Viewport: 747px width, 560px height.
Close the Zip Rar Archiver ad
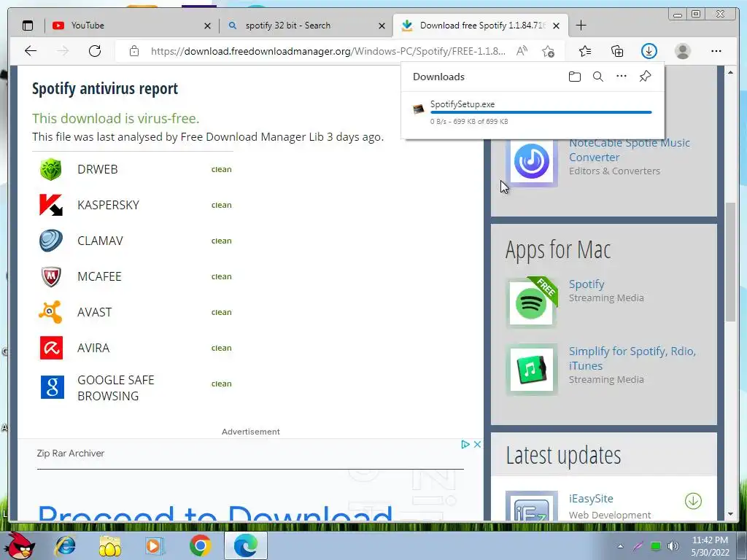(x=477, y=444)
